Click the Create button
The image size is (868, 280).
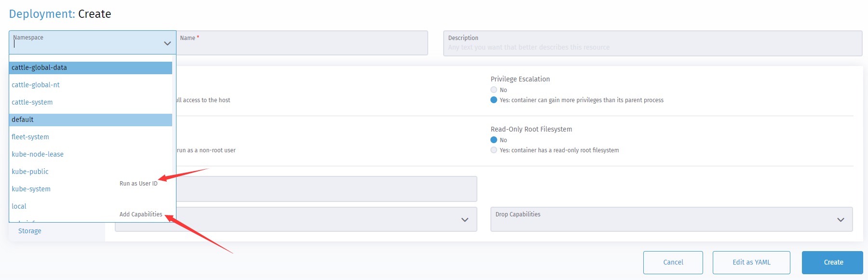point(832,263)
